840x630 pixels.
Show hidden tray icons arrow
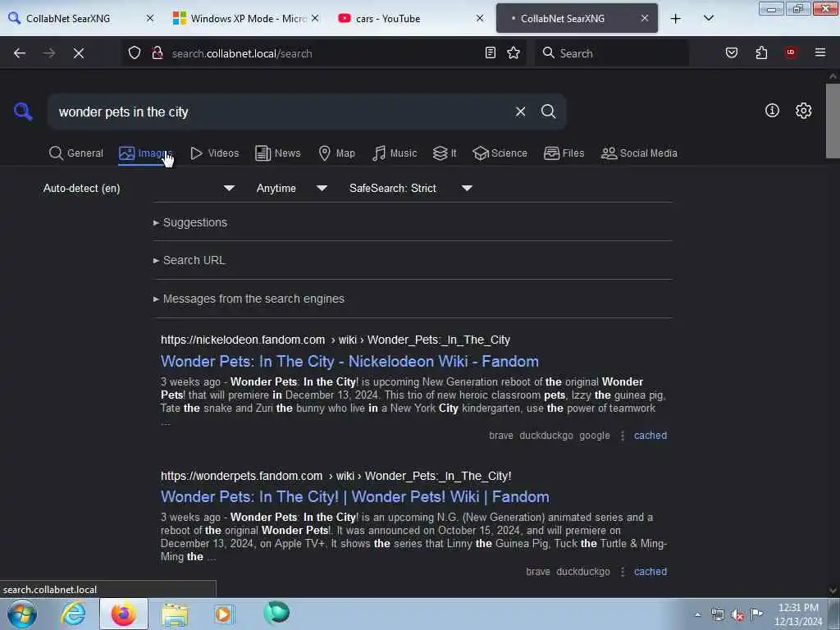tap(697, 614)
